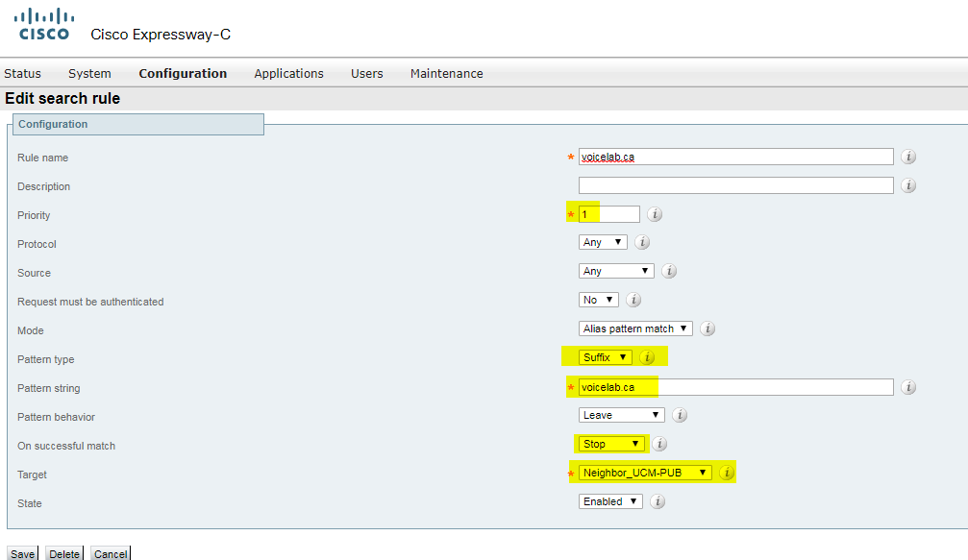Click the Edit search rule heading
The width and height of the screenshot is (968, 560).
point(62,99)
